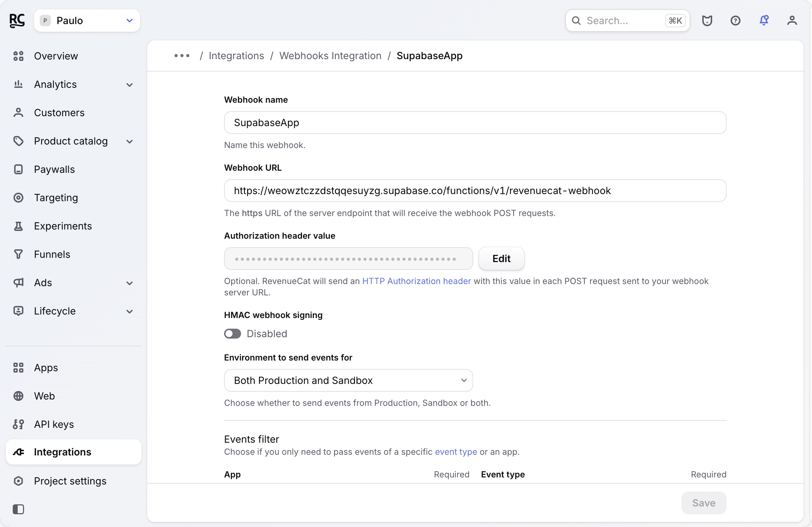Screen dimensions: 812x527
Task: Click the Ads megaphone icon
Action: [x=18, y=283]
